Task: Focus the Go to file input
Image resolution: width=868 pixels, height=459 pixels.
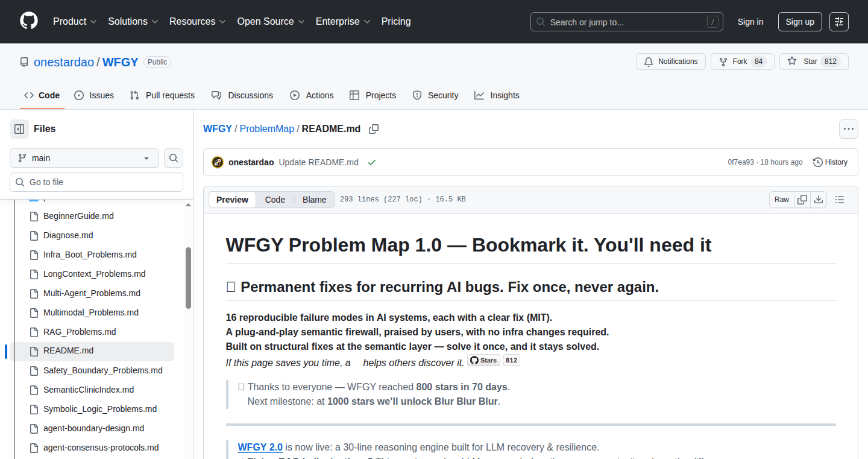Action: [96, 182]
